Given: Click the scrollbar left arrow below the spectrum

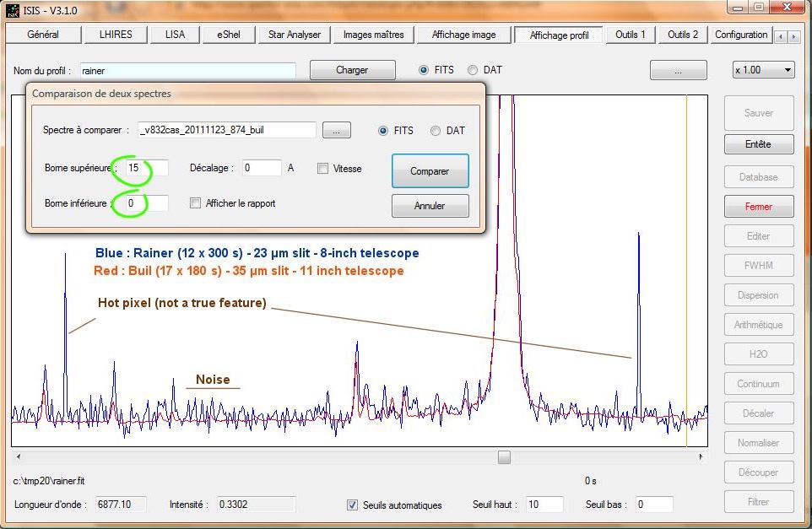Looking at the screenshot, I should pyautogui.click(x=19, y=457).
